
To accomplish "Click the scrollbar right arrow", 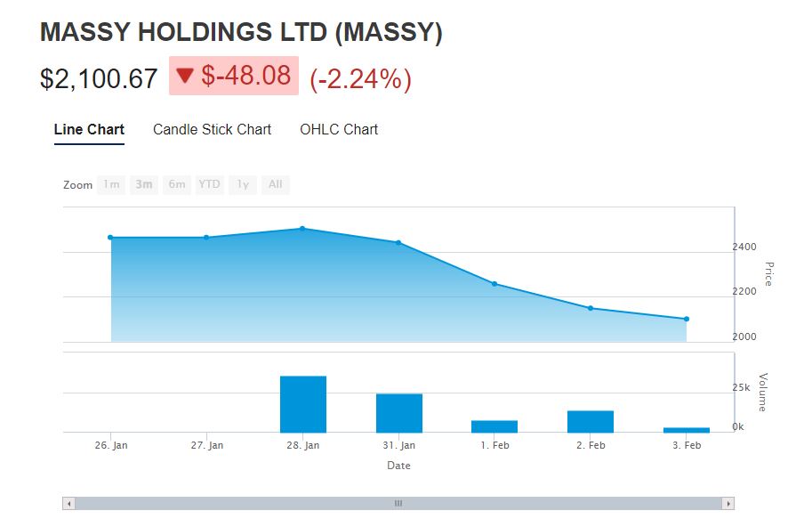I will point(728,504).
